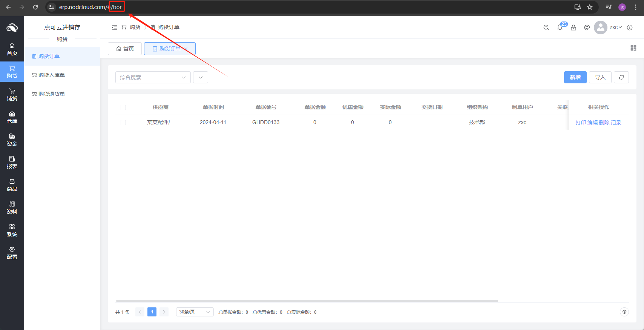
Task: Click the 新增 add button
Action: click(x=575, y=77)
